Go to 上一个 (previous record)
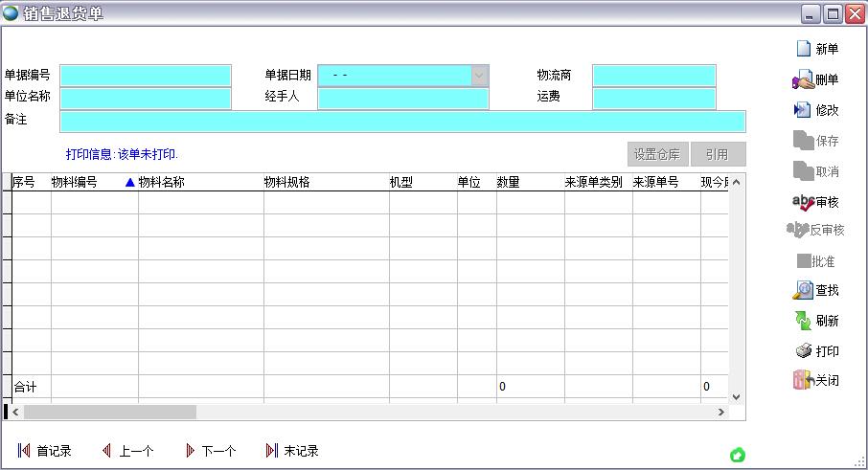The height and width of the screenshot is (470, 868). point(107,451)
